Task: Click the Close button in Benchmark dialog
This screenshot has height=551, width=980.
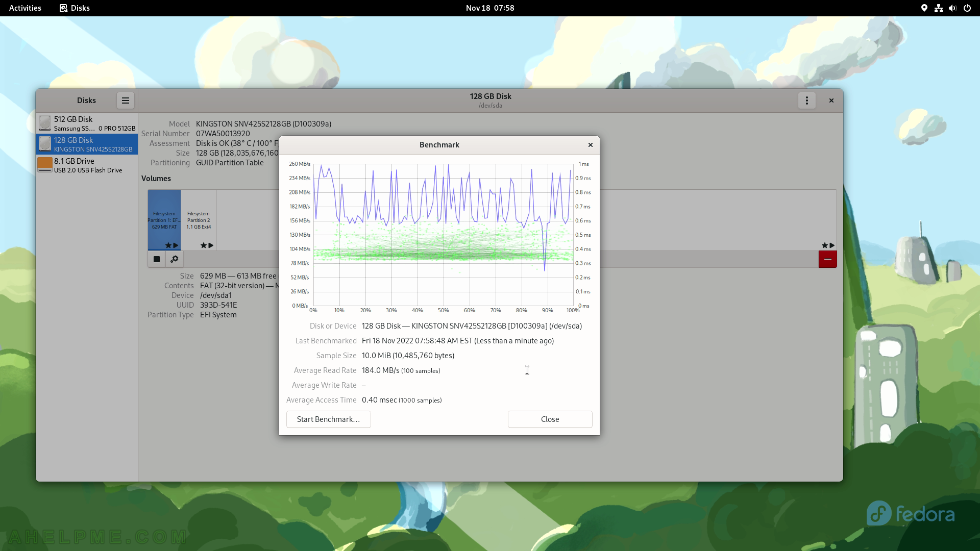Action: [550, 419]
